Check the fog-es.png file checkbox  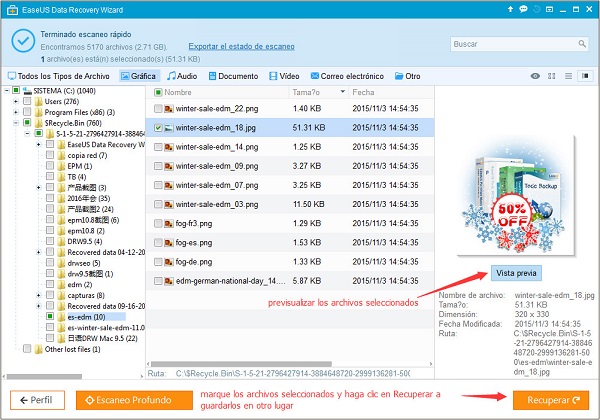(x=158, y=242)
